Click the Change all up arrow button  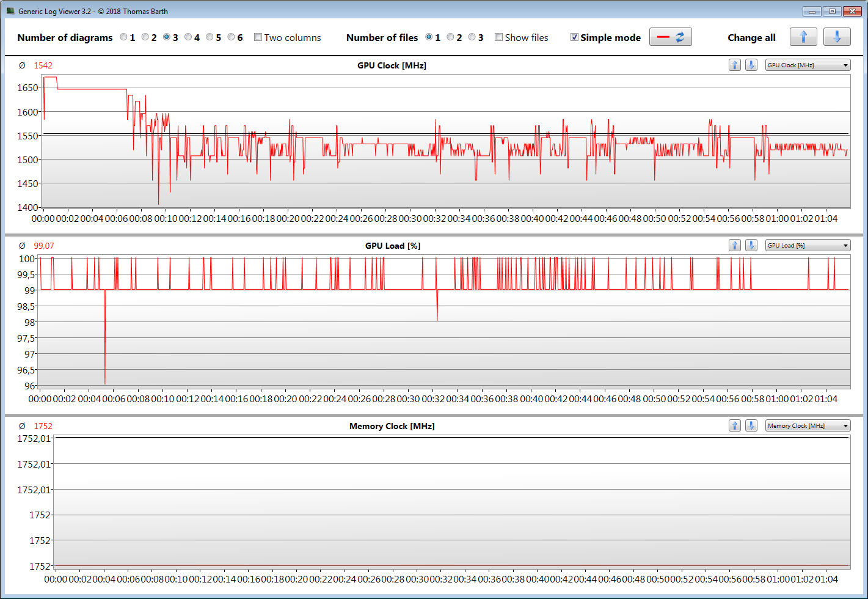click(x=803, y=37)
